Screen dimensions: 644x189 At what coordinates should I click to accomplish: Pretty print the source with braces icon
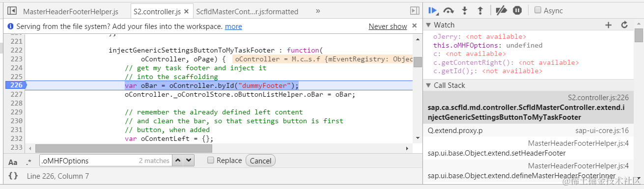13,175
